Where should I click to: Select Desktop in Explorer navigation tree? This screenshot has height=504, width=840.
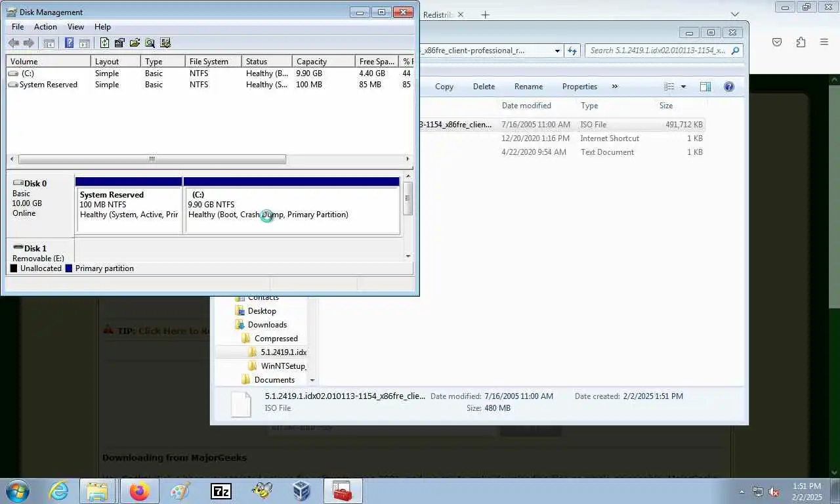pos(262,311)
